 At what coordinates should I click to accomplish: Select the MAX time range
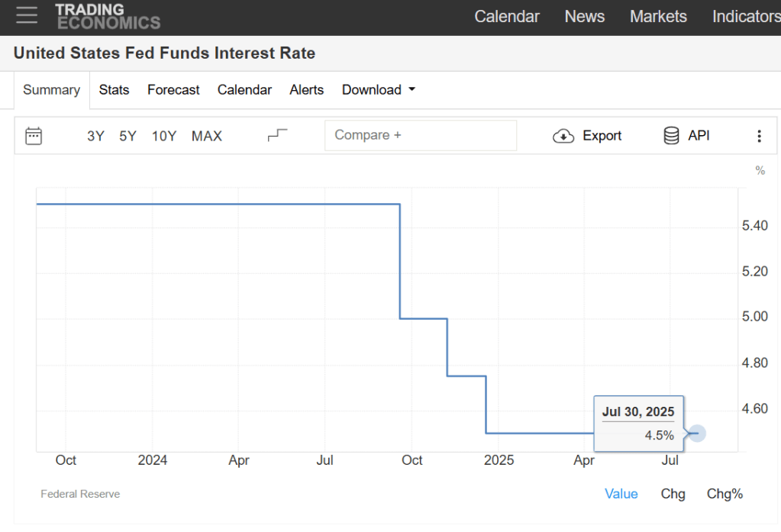click(207, 136)
